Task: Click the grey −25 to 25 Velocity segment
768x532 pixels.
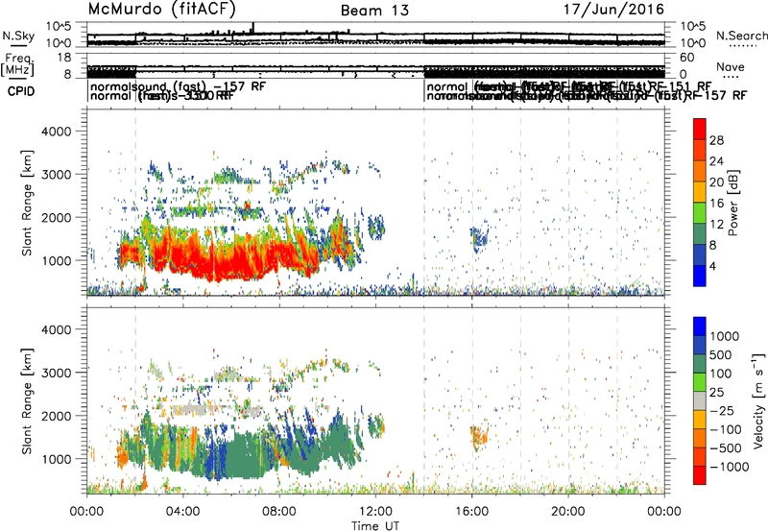Action: 700,401
